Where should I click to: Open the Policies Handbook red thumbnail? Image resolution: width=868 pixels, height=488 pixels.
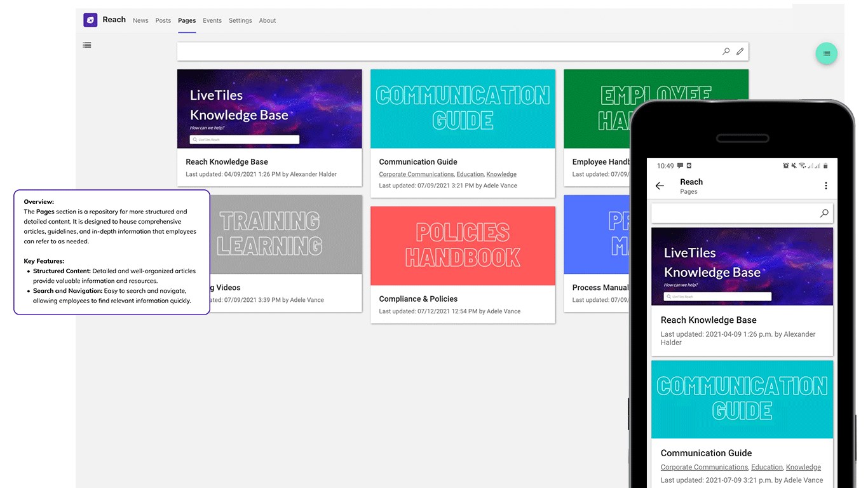pyautogui.click(x=463, y=246)
